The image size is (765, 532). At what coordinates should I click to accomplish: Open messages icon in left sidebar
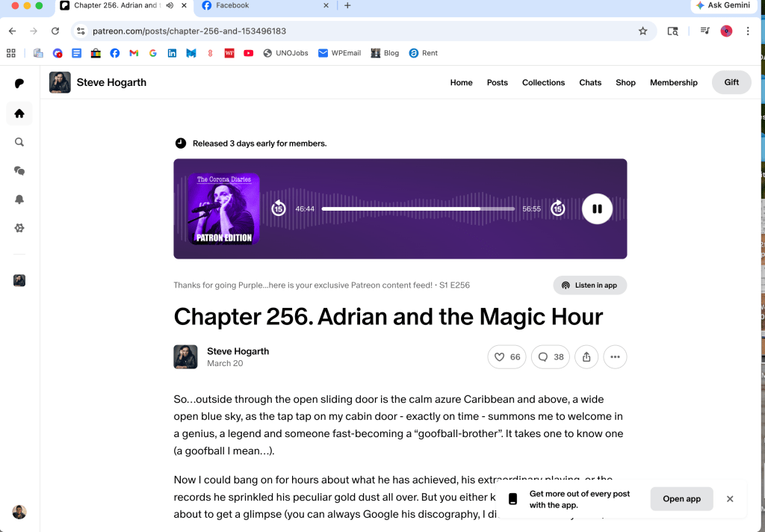click(x=19, y=171)
